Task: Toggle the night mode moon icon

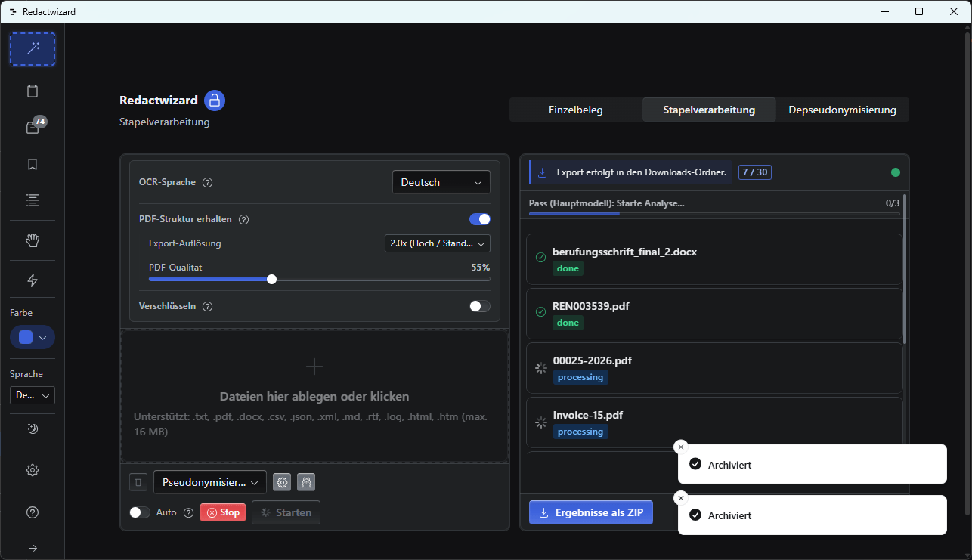Action: [x=33, y=429]
